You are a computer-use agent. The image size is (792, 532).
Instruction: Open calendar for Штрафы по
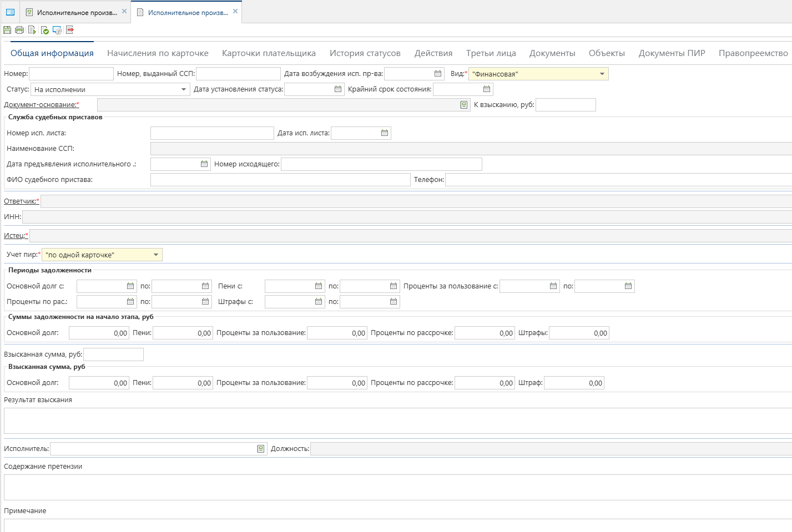pyautogui.click(x=394, y=302)
